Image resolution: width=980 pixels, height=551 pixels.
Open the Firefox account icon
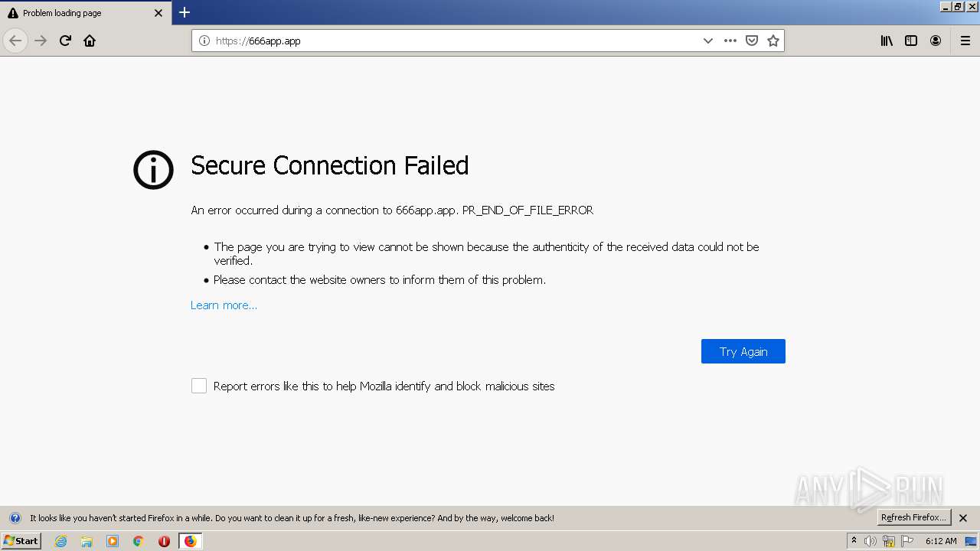pyautogui.click(x=936, y=41)
